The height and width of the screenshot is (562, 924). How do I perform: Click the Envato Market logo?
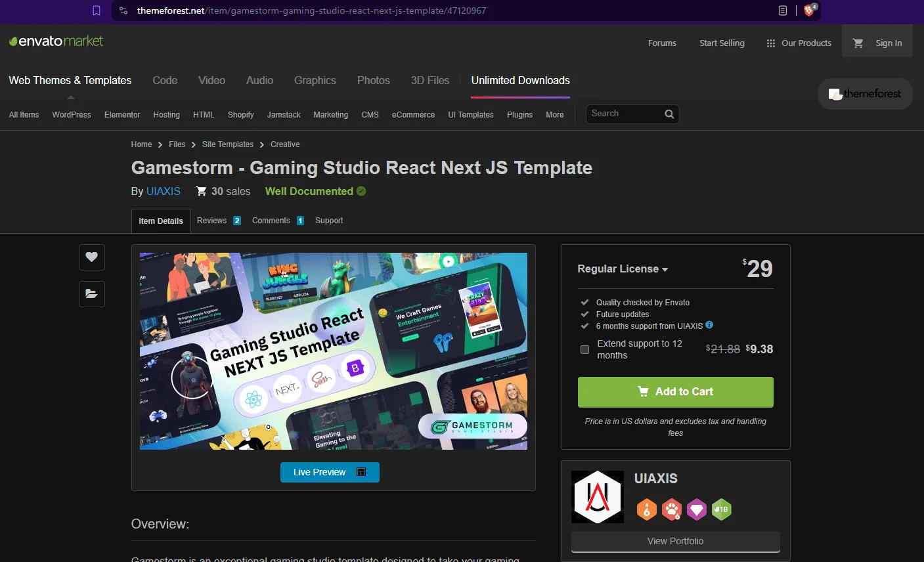[56, 41]
